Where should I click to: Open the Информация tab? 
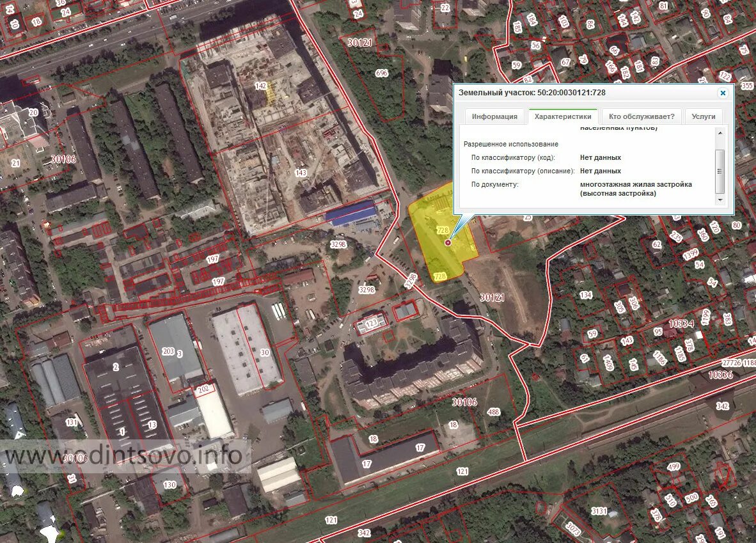click(x=494, y=116)
